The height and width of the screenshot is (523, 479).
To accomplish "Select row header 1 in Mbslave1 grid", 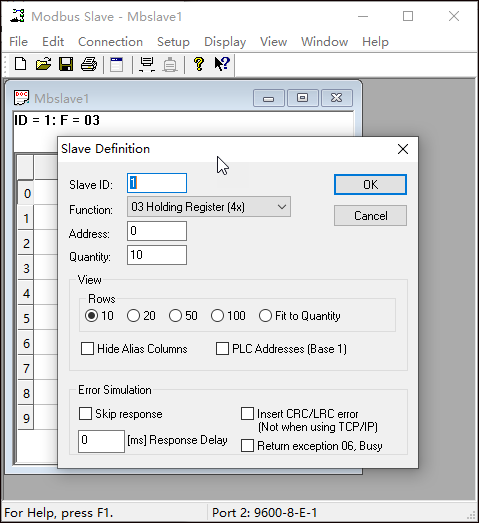I will [x=26, y=218].
